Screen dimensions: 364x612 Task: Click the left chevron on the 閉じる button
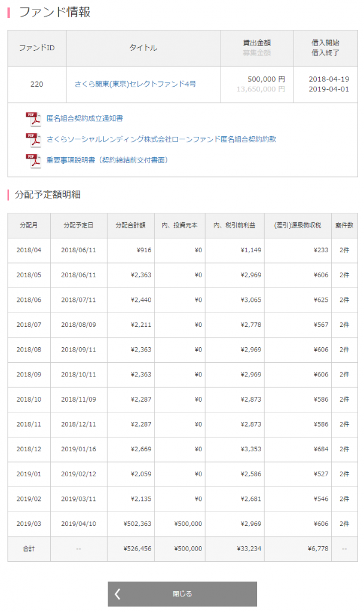coord(118,593)
